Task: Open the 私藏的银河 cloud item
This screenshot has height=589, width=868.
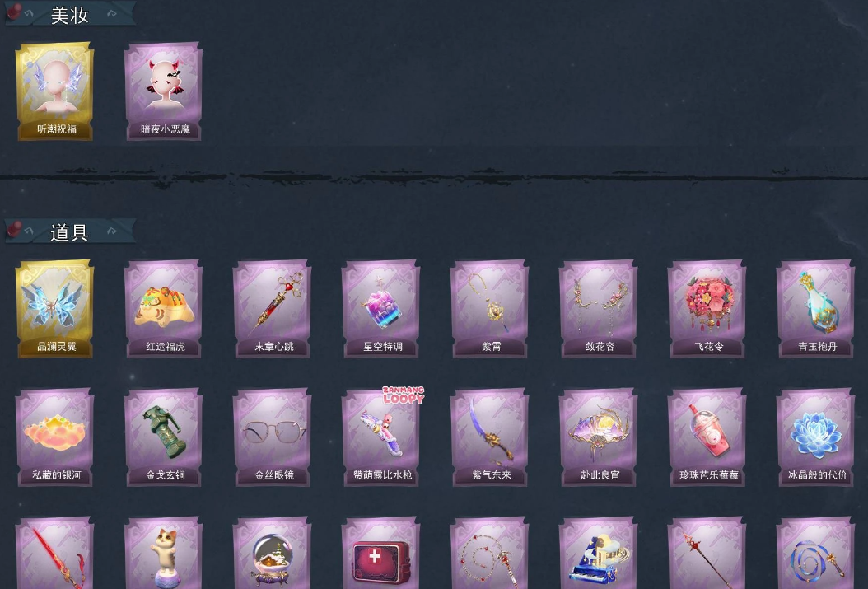Action: click(54, 437)
